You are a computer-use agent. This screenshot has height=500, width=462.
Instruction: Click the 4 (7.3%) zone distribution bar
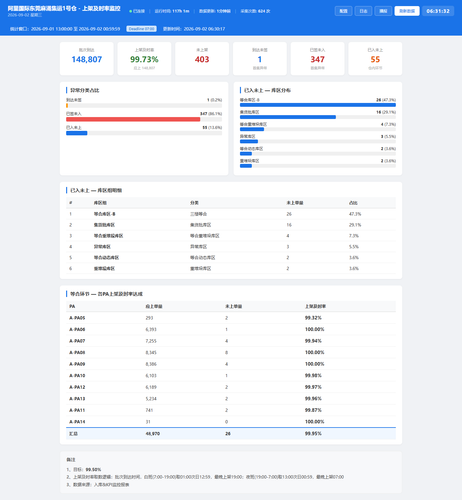pos(252,129)
